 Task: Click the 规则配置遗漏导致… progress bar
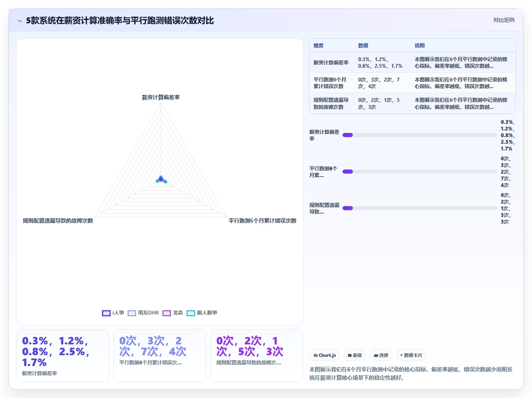click(420, 208)
